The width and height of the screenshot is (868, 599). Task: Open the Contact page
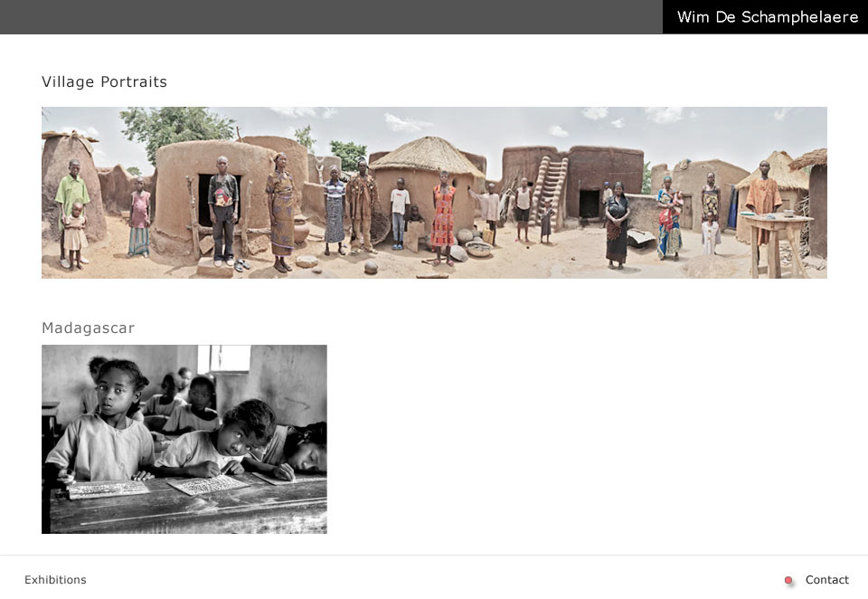(x=826, y=580)
